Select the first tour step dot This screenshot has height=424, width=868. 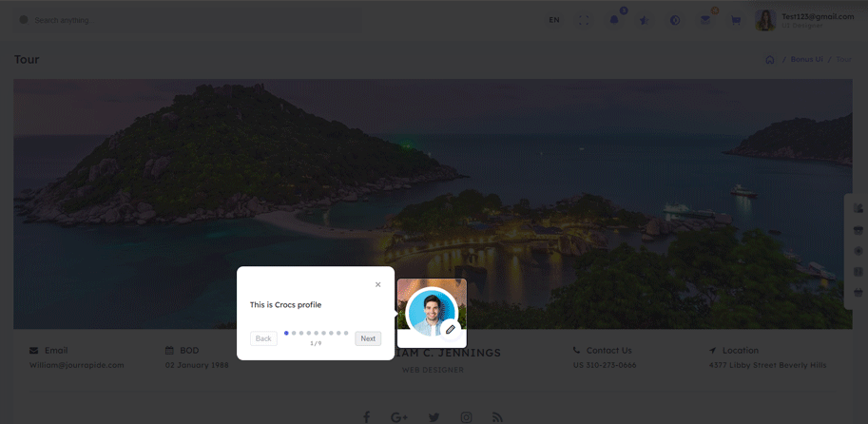[286, 334]
